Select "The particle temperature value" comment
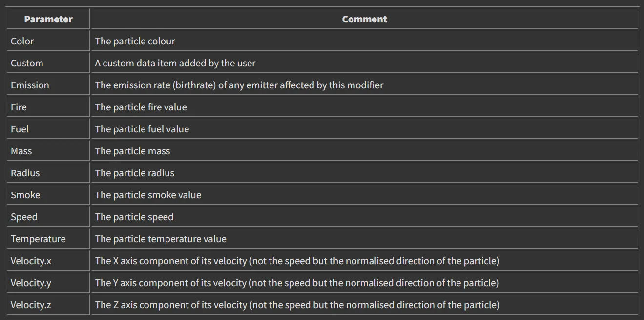 [161, 239]
